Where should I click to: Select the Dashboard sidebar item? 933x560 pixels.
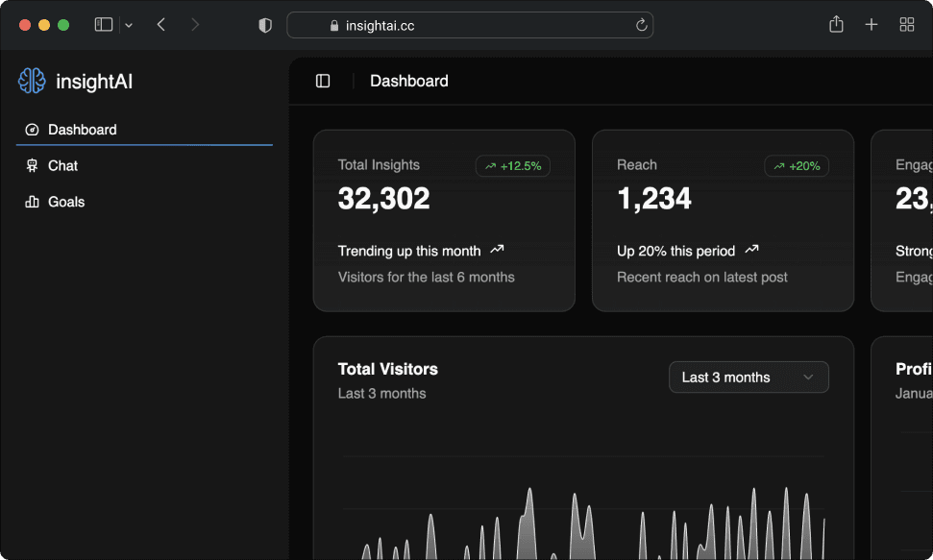[x=82, y=130]
